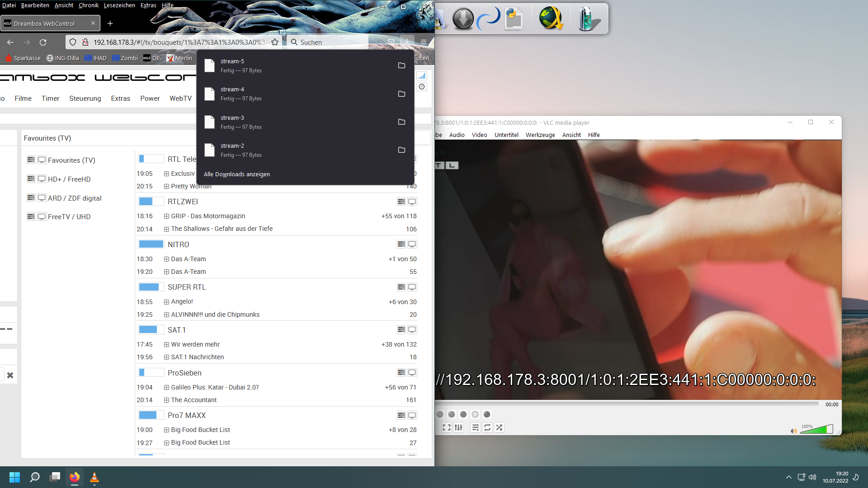868x488 pixels.
Task: Stream SAT.1 via its monitor icon
Action: tap(412, 330)
